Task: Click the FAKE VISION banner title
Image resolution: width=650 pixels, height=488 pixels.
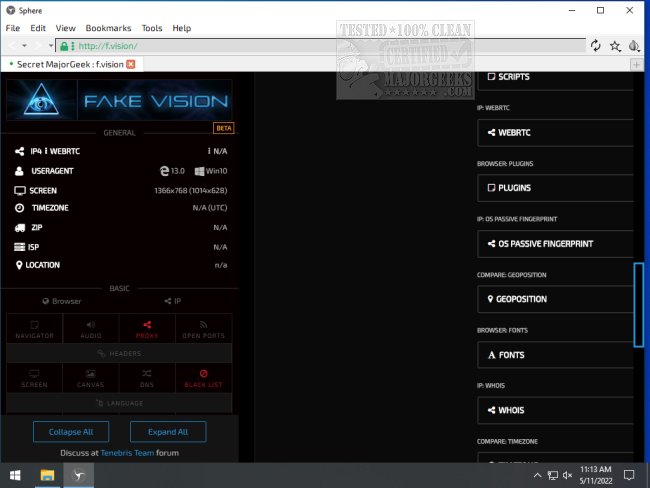Action: coord(156,101)
